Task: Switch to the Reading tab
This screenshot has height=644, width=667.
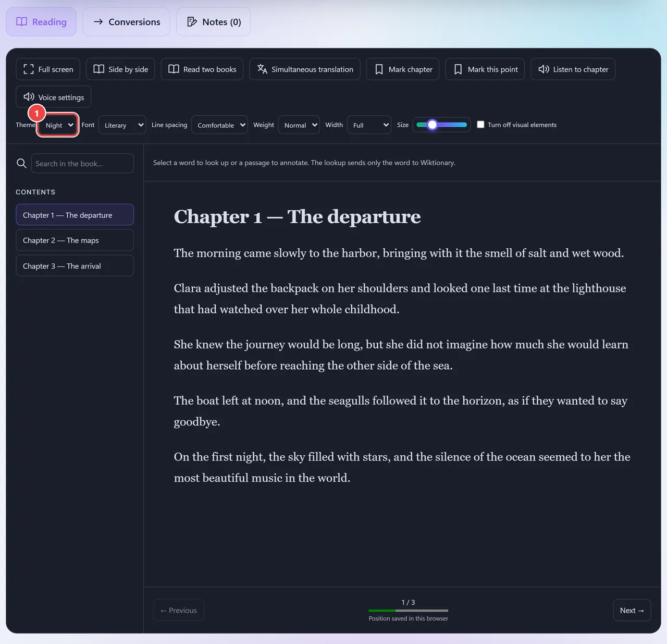Action: tap(41, 22)
